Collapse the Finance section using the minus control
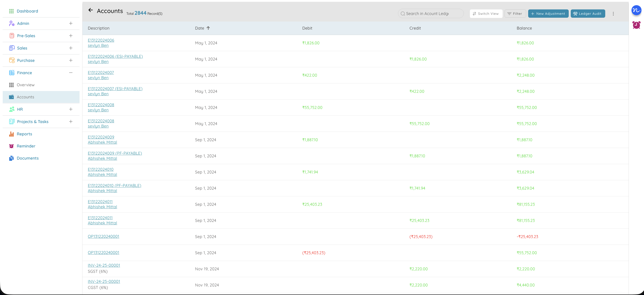The image size is (644, 295). click(x=71, y=72)
